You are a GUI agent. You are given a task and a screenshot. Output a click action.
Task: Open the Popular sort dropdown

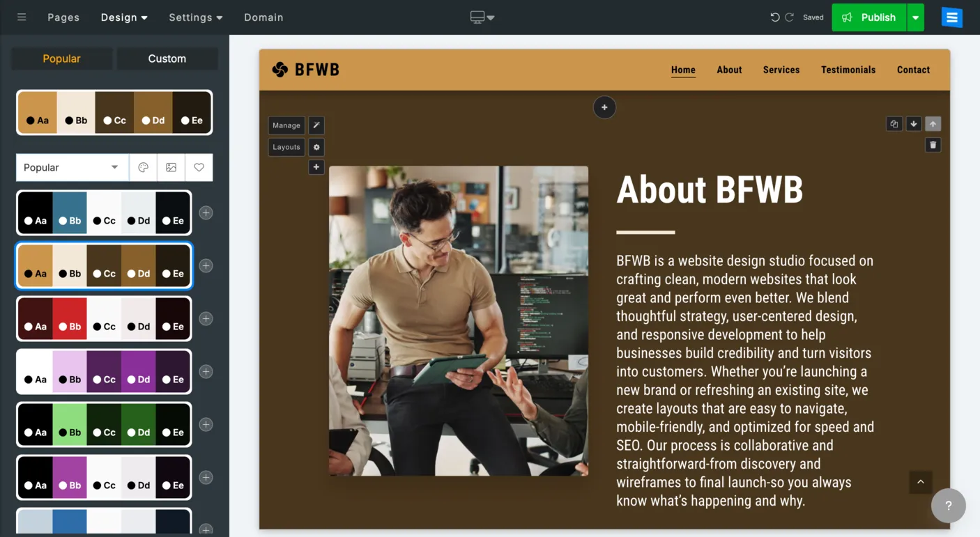(72, 167)
